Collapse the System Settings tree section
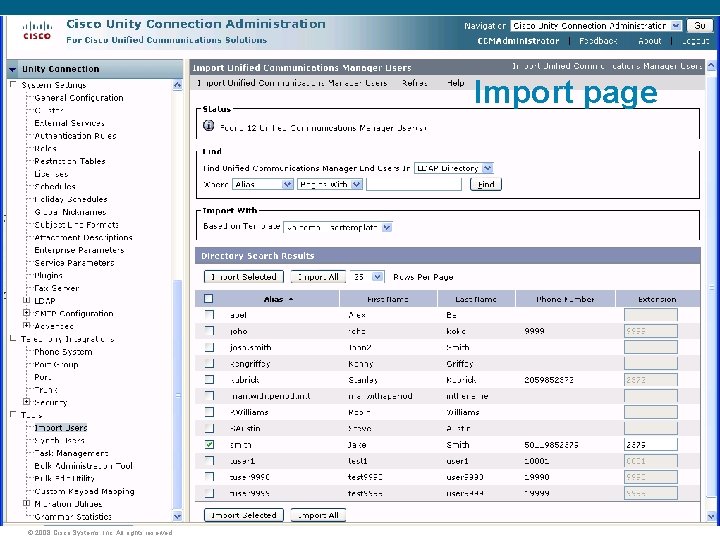The image size is (720, 540). tap(13, 84)
